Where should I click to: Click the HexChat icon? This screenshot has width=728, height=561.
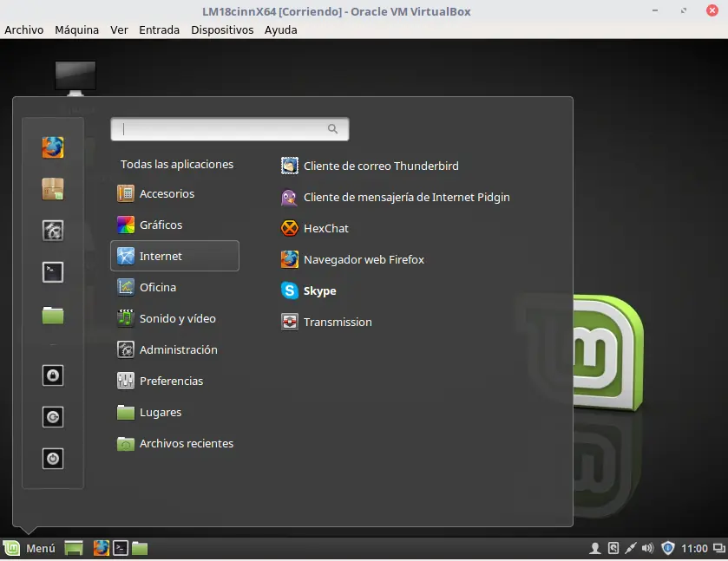290,228
